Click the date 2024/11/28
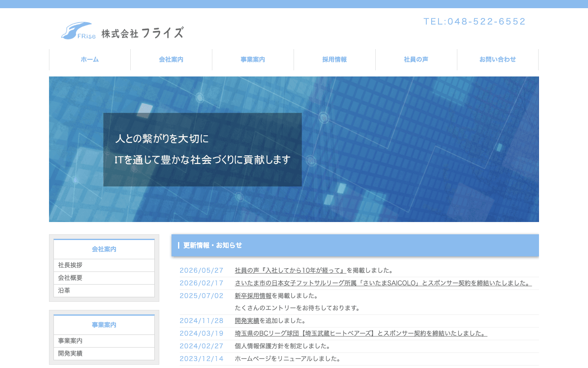The image size is (588, 368). click(202, 321)
